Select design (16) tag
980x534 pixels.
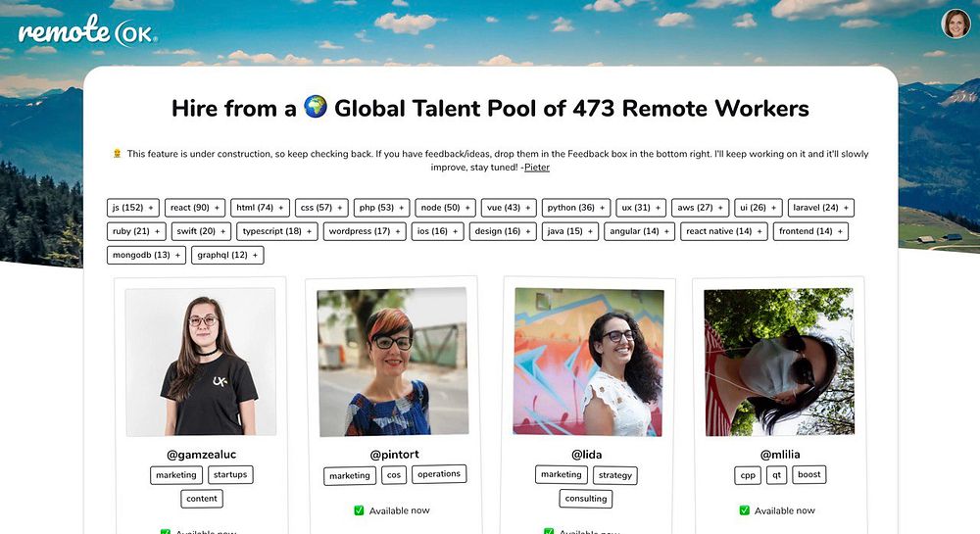pos(503,231)
